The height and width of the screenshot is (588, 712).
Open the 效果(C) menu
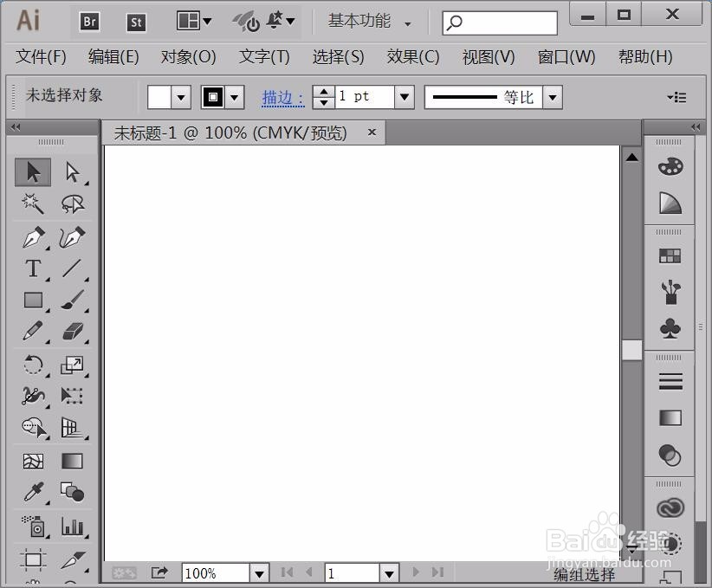[413, 57]
